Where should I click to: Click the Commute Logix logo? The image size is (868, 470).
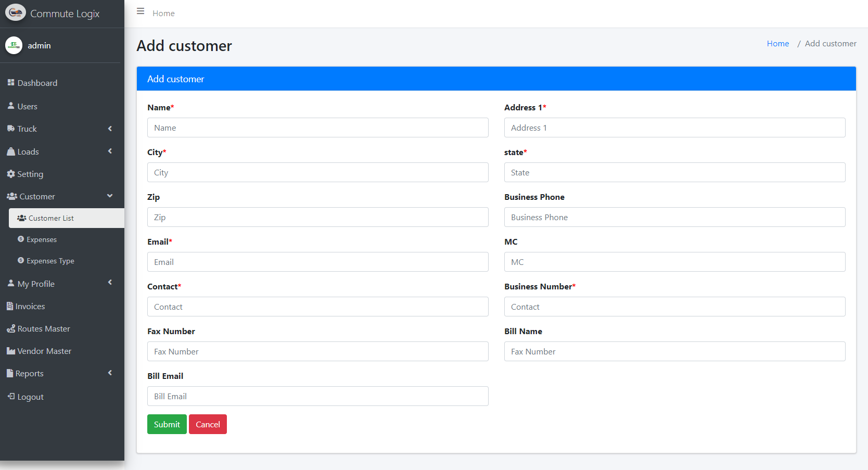16,13
